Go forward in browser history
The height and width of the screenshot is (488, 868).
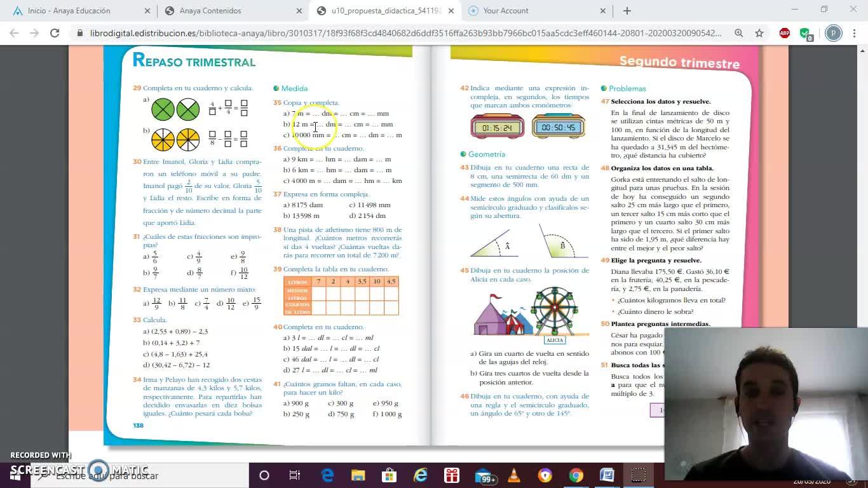(34, 33)
